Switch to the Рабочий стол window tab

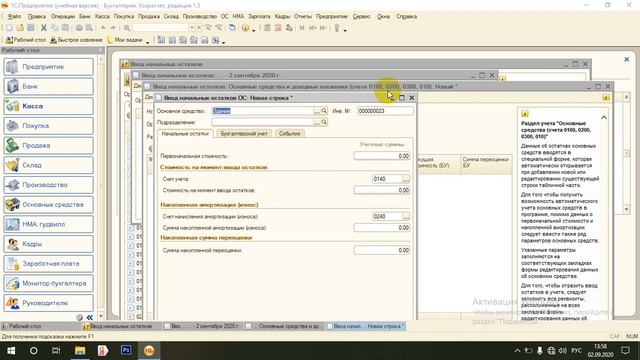(x=40, y=326)
